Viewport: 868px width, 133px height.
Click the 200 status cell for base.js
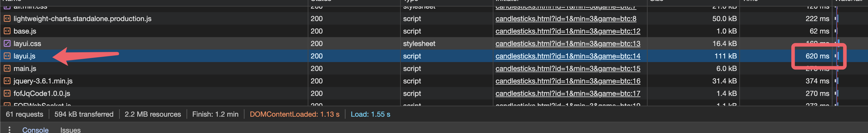click(x=316, y=31)
